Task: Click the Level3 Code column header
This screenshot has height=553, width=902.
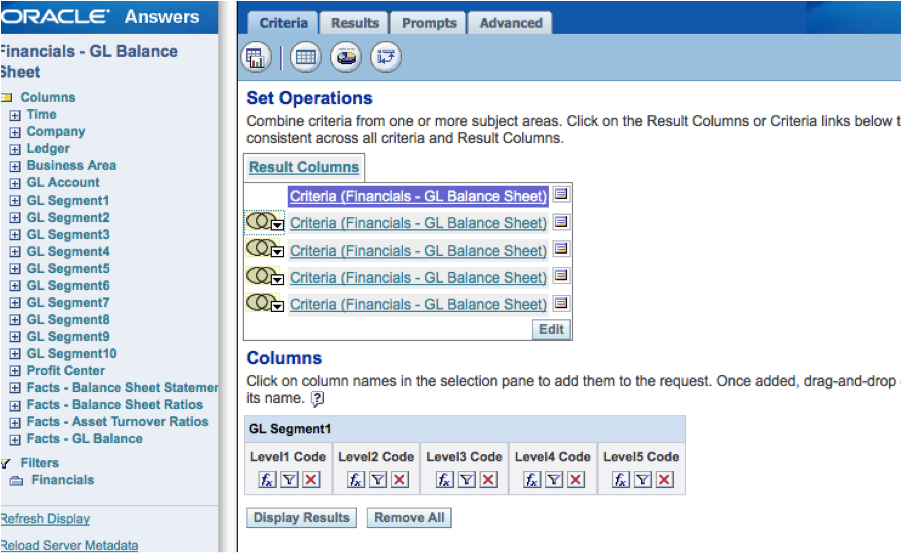Action: 464,457
